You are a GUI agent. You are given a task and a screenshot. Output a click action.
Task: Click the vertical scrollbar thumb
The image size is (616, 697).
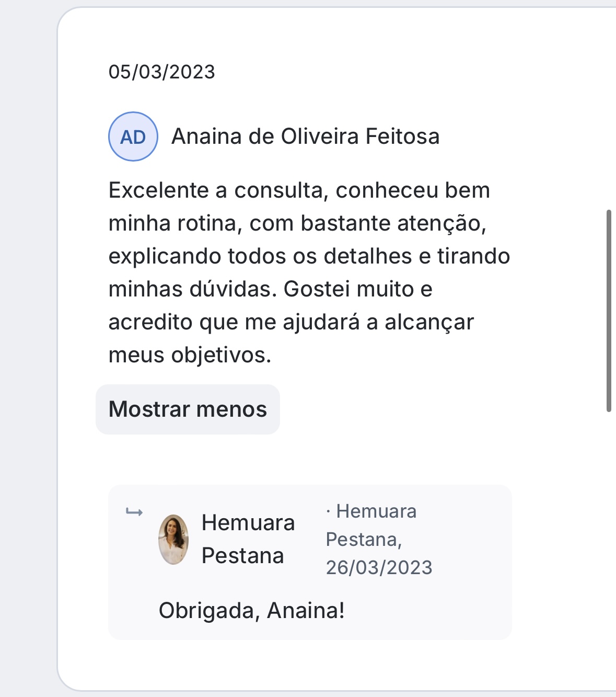(x=609, y=311)
